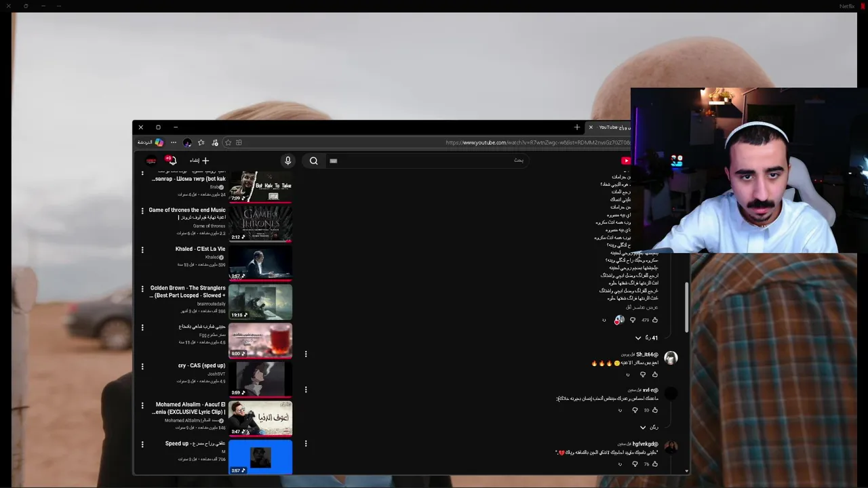The image size is (868, 488).
Task: Open the browser favorites list icon
Action: pos(201,142)
